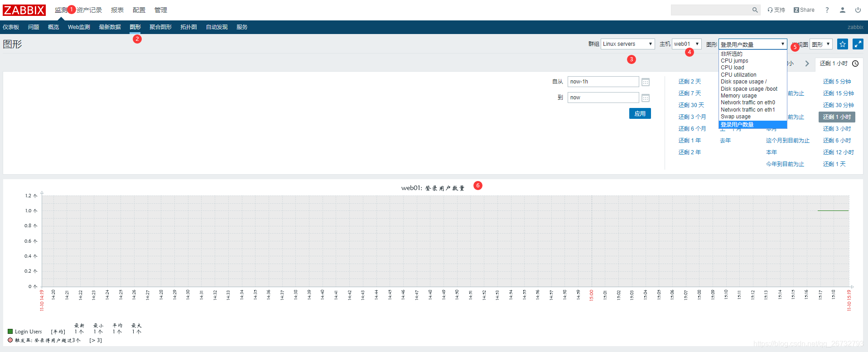Viewport: 868px width, 352px height.
Task: Open calendar picker for To field
Action: 646,98
